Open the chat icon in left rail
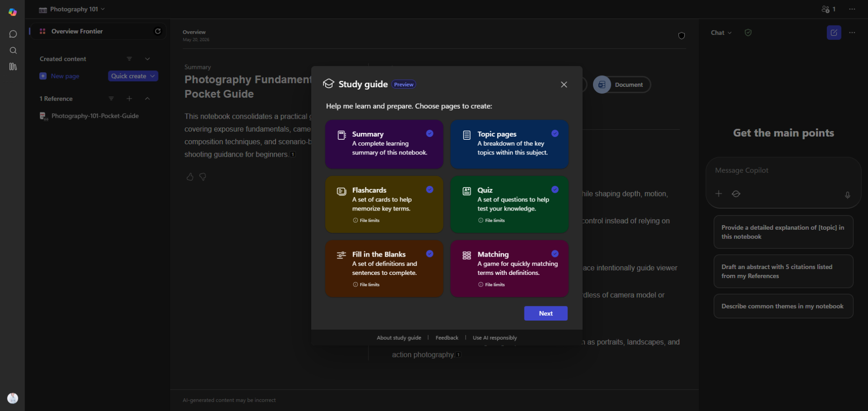The width and height of the screenshot is (868, 411). coord(13,34)
